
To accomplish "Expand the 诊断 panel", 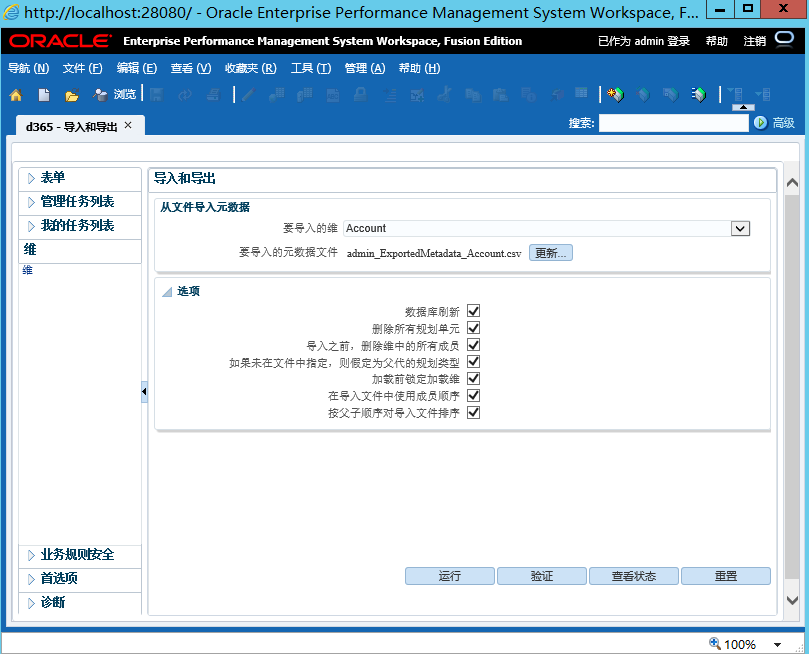I will [31, 602].
